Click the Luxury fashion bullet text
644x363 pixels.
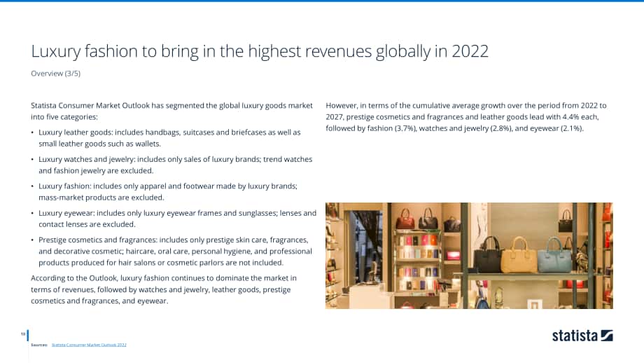point(168,191)
